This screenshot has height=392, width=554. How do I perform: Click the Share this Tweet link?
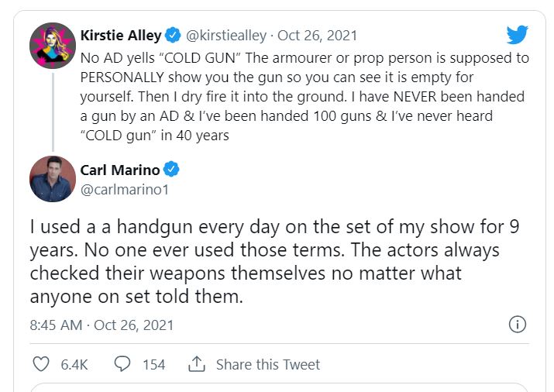(267, 364)
